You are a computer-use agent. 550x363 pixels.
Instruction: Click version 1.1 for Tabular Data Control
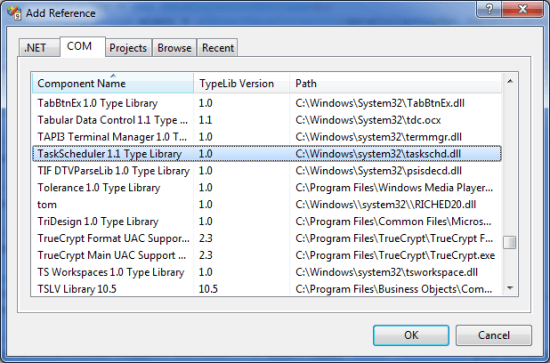point(206,120)
